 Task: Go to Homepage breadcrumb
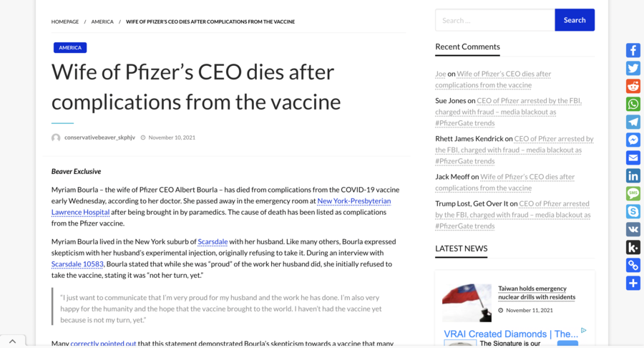coord(65,21)
